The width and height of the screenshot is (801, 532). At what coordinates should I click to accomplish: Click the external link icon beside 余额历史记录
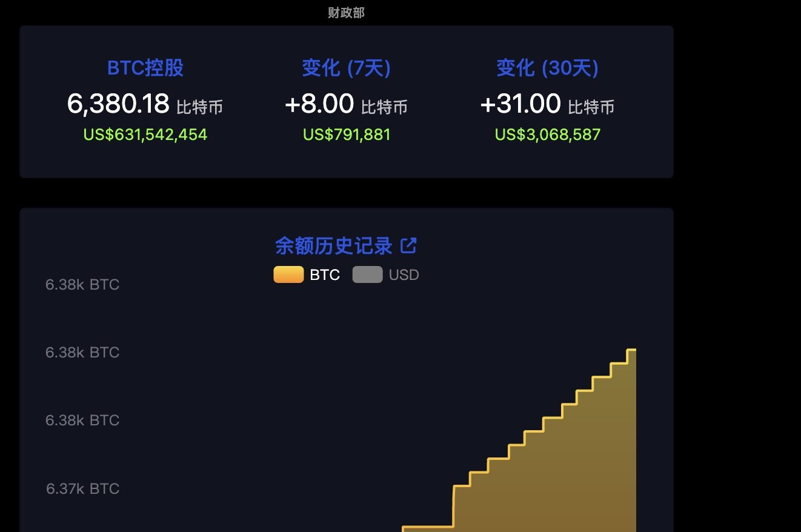(409, 245)
